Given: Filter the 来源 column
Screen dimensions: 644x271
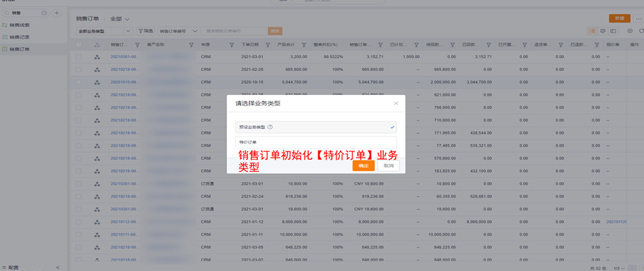Looking at the screenshot, I should coord(232,44).
